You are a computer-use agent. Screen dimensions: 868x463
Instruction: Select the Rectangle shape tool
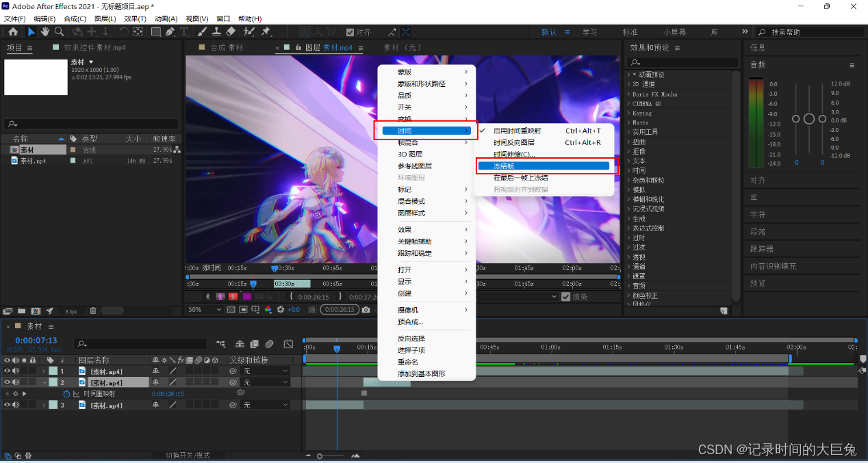pos(156,32)
